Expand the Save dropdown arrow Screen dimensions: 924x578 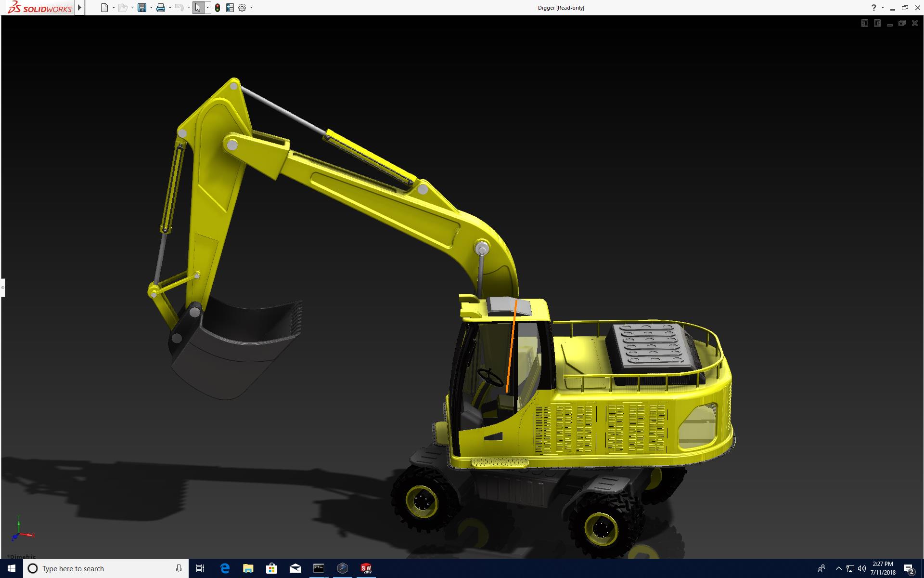pyautogui.click(x=151, y=8)
